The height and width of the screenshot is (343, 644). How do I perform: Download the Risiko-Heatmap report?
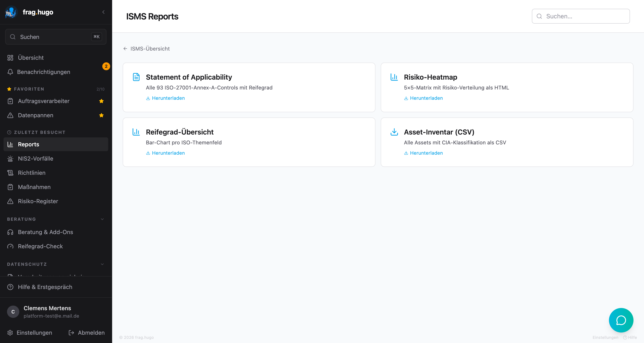(423, 98)
